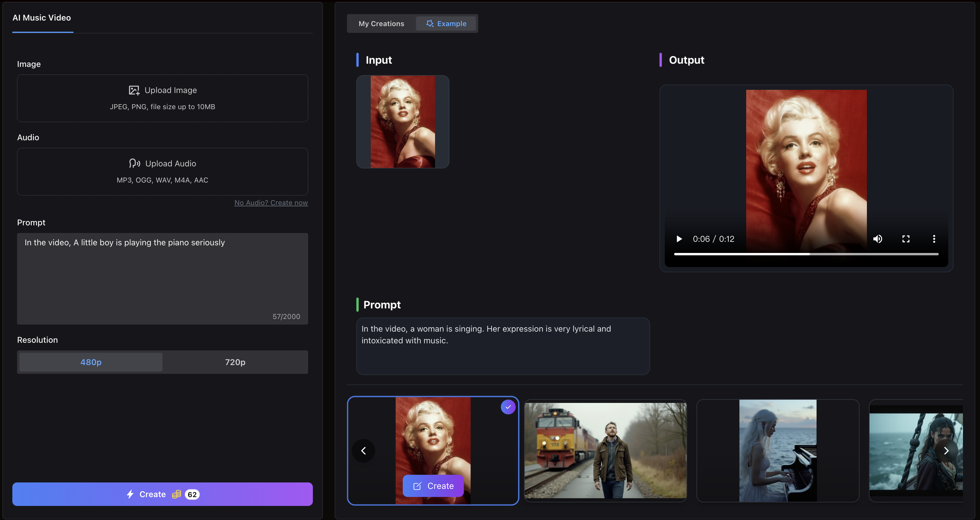Image resolution: width=980 pixels, height=520 pixels.
Task: Mute the output video volume
Action: pyautogui.click(x=878, y=239)
